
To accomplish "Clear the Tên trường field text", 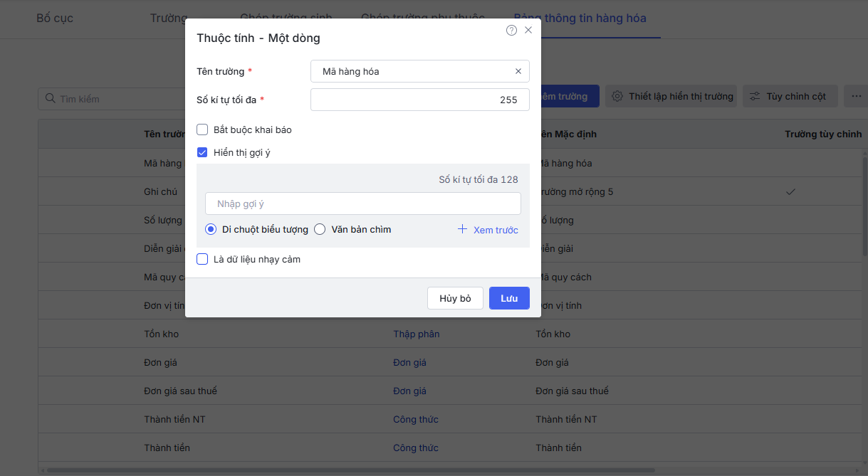I will point(518,71).
